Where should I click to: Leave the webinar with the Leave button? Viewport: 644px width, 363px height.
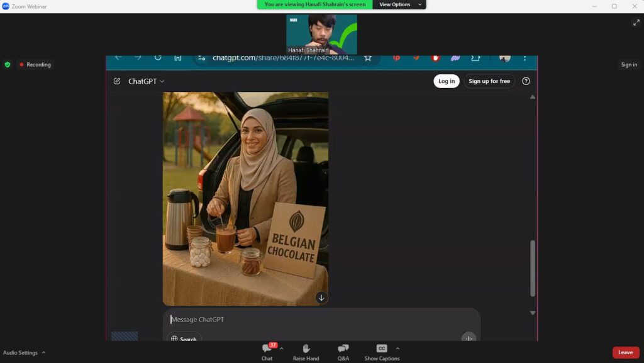click(625, 352)
